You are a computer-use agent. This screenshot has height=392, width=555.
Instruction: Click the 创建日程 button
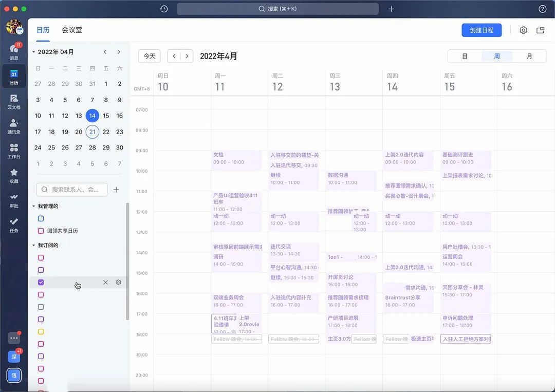[x=482, y=30]
